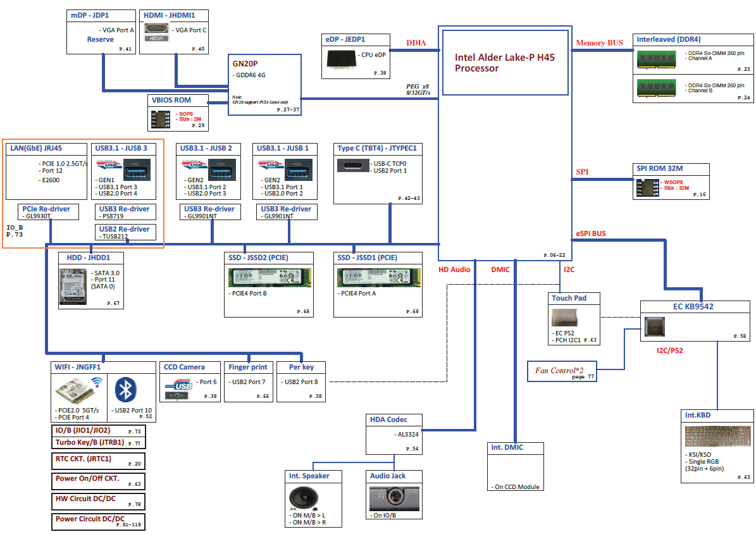Click the RTC CKT. (JRTC1) entry

click(98, 461)
